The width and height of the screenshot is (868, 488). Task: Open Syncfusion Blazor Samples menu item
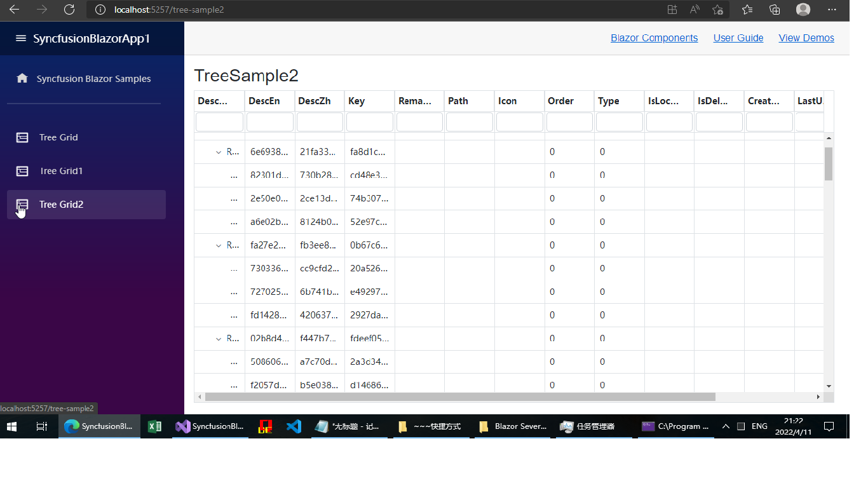(x=93, y=79)
